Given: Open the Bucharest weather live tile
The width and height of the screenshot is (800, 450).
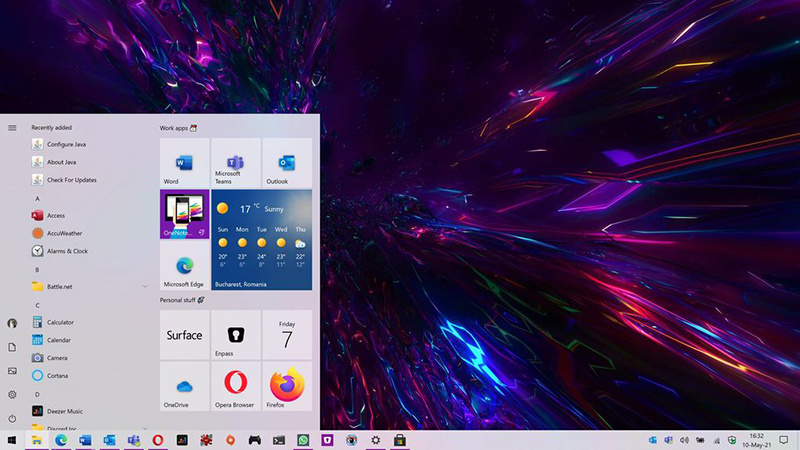Looking at the screenshot, I should tap(262, 240).
